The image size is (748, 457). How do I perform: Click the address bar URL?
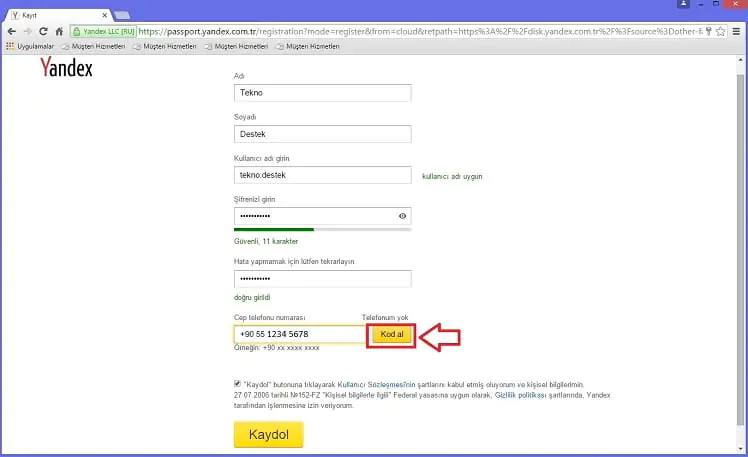(x=420, y=31)
